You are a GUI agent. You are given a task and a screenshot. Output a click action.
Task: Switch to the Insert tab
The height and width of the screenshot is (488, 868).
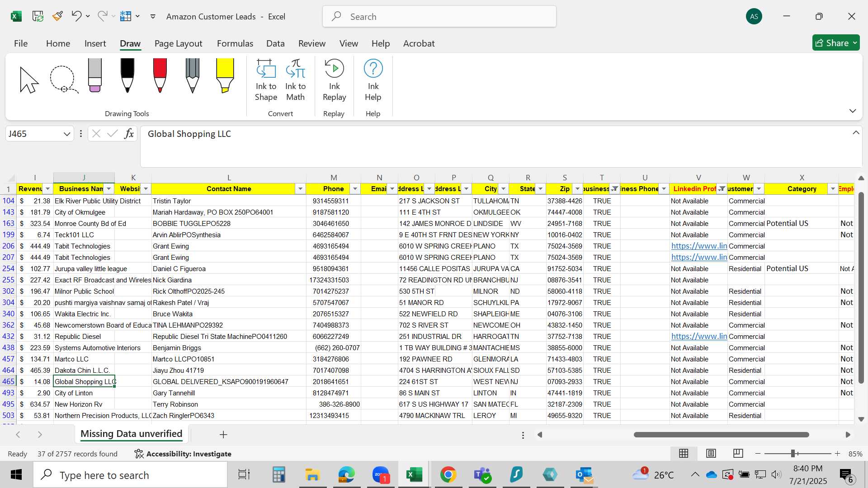pyautogui.click(x=95, y=43)
